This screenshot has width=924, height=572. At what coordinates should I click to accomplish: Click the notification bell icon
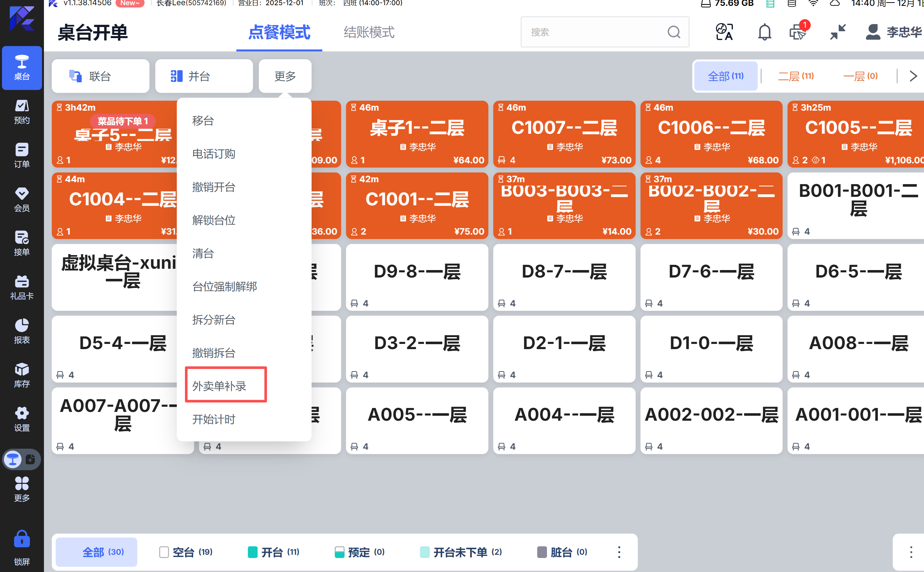point(764,32)
